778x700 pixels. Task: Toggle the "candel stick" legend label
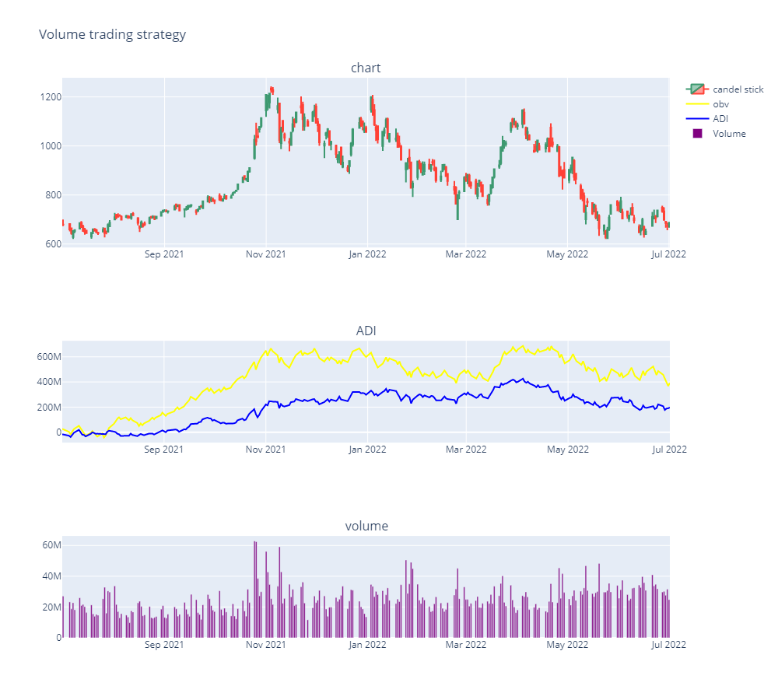pyautogui.click(x=738, y=89)
